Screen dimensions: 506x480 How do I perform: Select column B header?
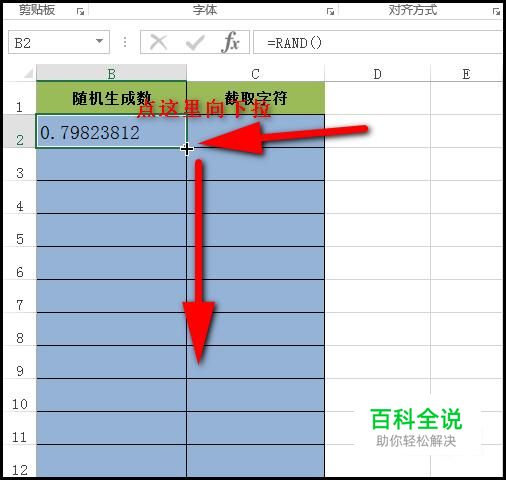pyautogui.click(x=111, y=73)
